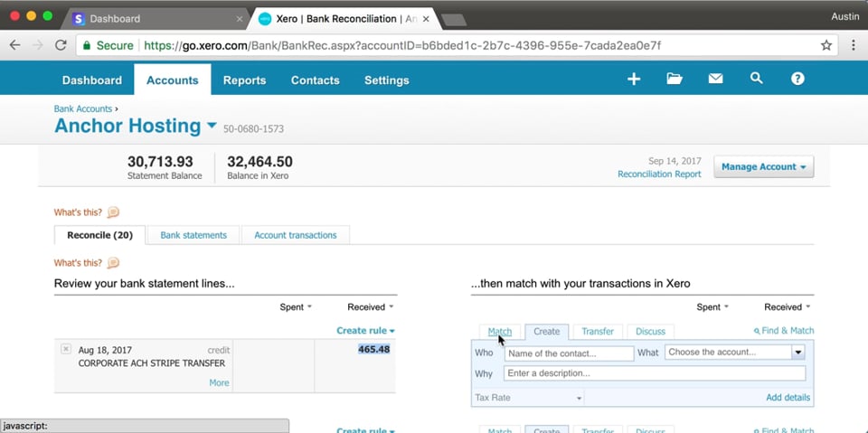This screenshot has height=433, width=868.
Task: Click CORPORATE ACH STRIPE TRANSFER text
Action: tap(152, 363)
